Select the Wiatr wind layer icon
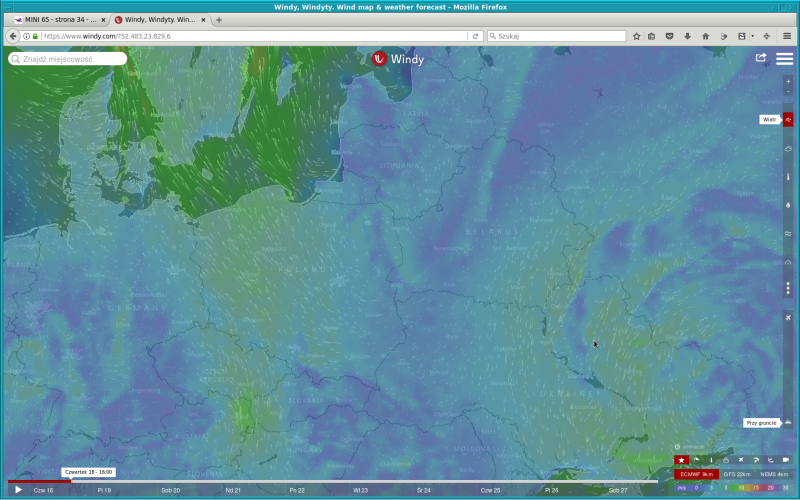Screen dimensions: 800x500 [x=788, y=119]
